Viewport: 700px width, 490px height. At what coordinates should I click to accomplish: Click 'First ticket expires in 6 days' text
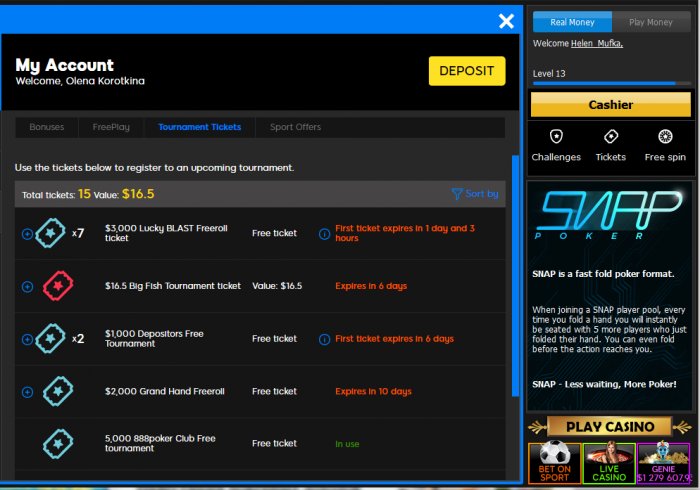(395, 339)
